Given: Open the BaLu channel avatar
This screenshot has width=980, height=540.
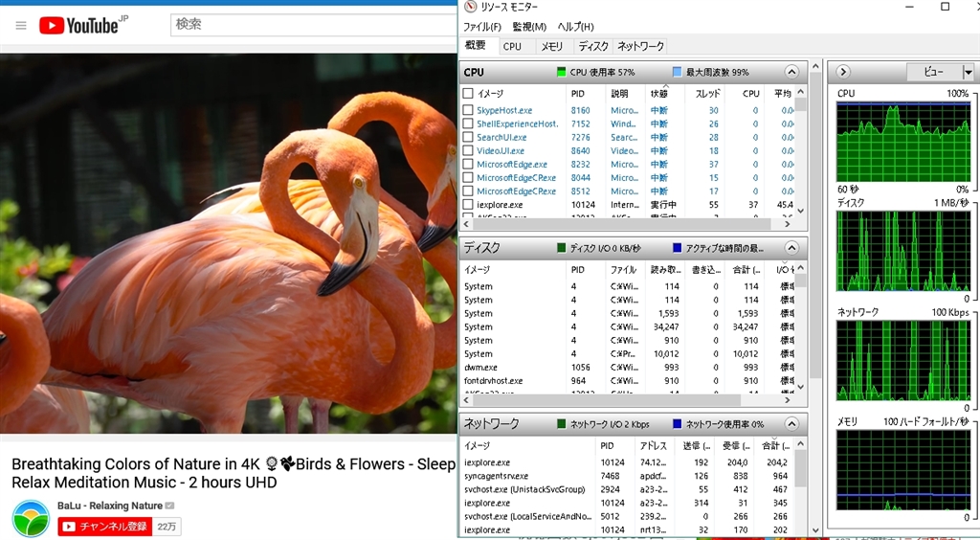Looking at the screenshot, I should [x=31, y=518].
